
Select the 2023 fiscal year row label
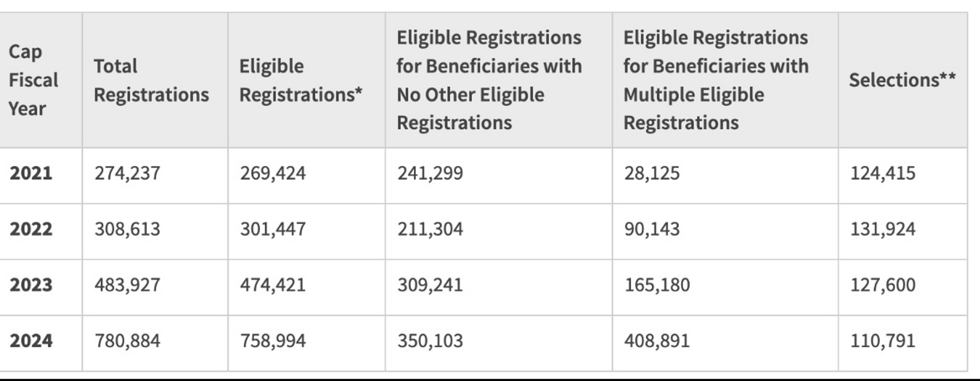pyautogui.click(x=31, y=285)
